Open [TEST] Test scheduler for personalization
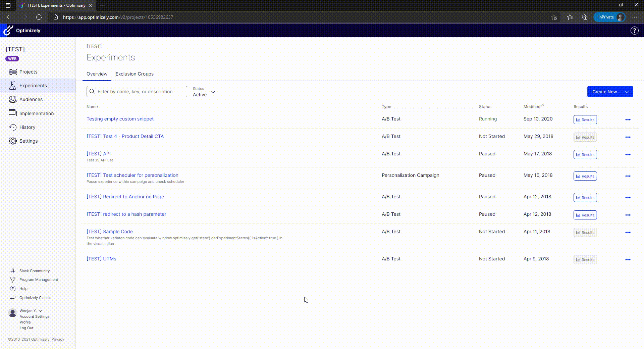This screenshot has width=644, height=349. point(132,175)
